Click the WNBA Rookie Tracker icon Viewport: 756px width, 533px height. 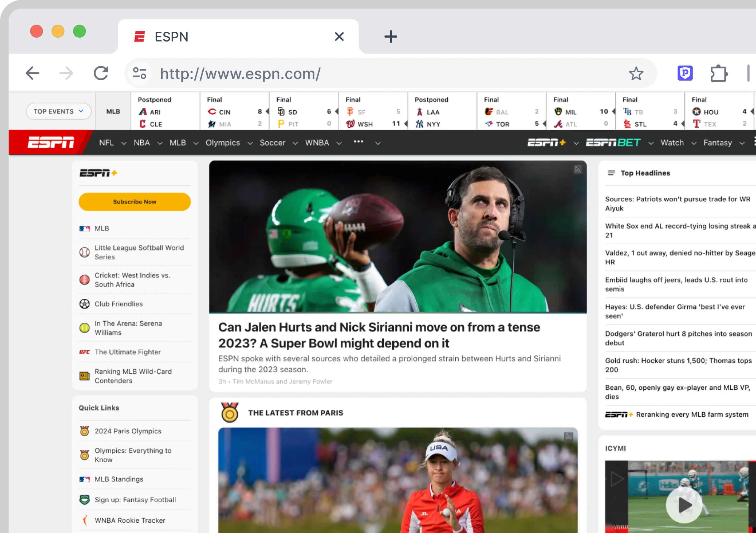[x=85, y=520]
